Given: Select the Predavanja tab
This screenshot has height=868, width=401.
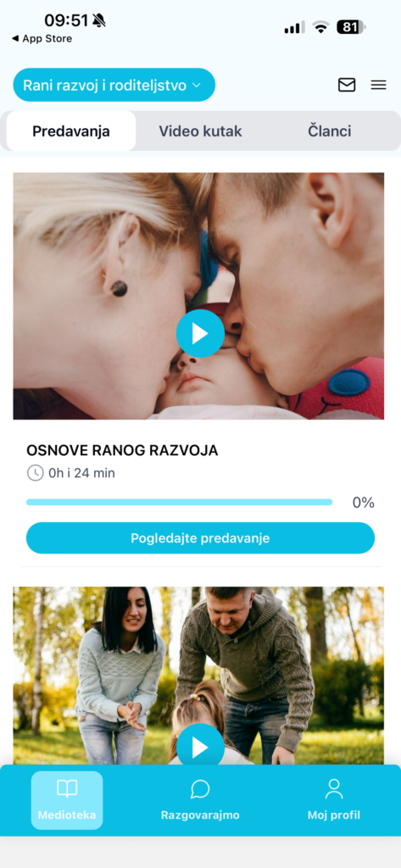Looking at the screenshot, I should pos(71,131).
